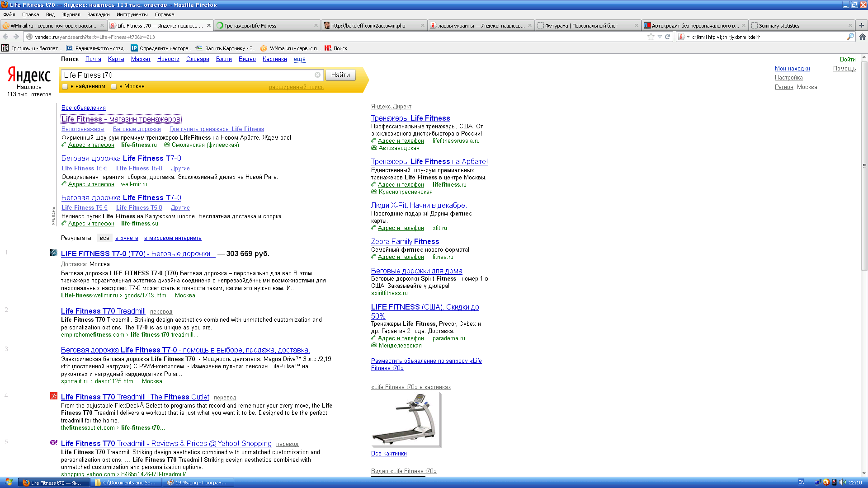
Task: Open the Все картинки link
Action: click(x=389, y=454)
